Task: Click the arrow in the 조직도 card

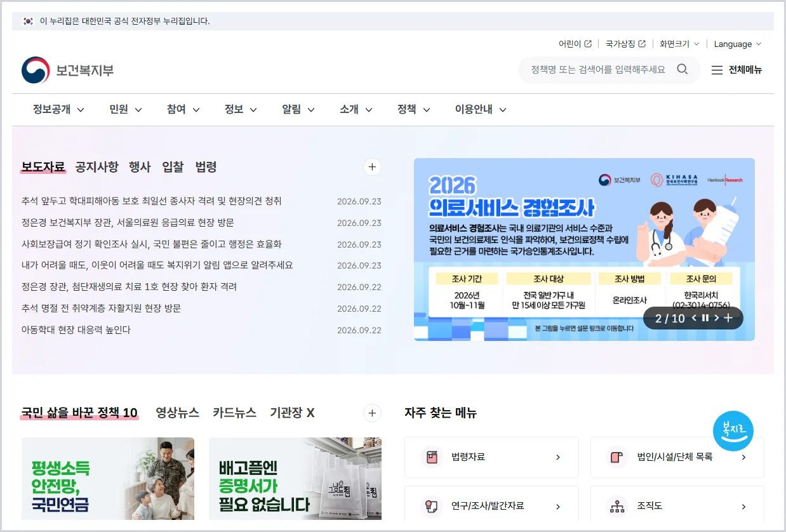Action: coord(743,507)
